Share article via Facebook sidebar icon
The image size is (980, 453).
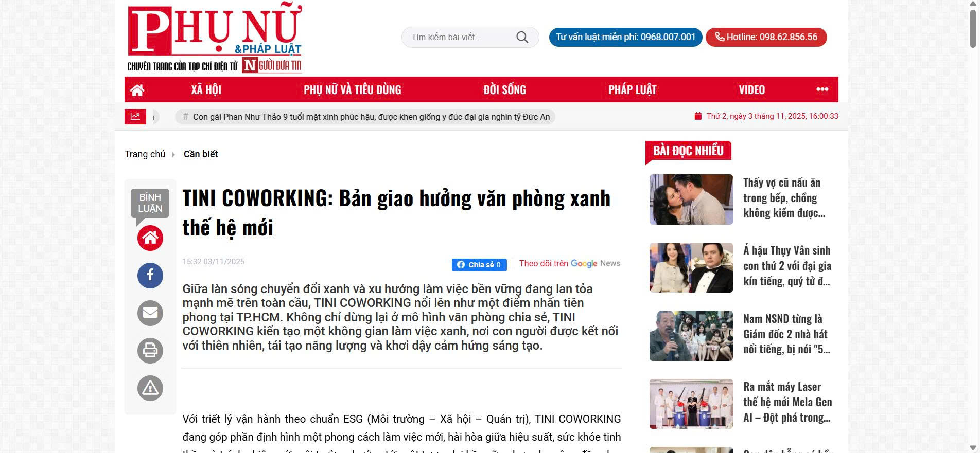click(x=150, y=275)
